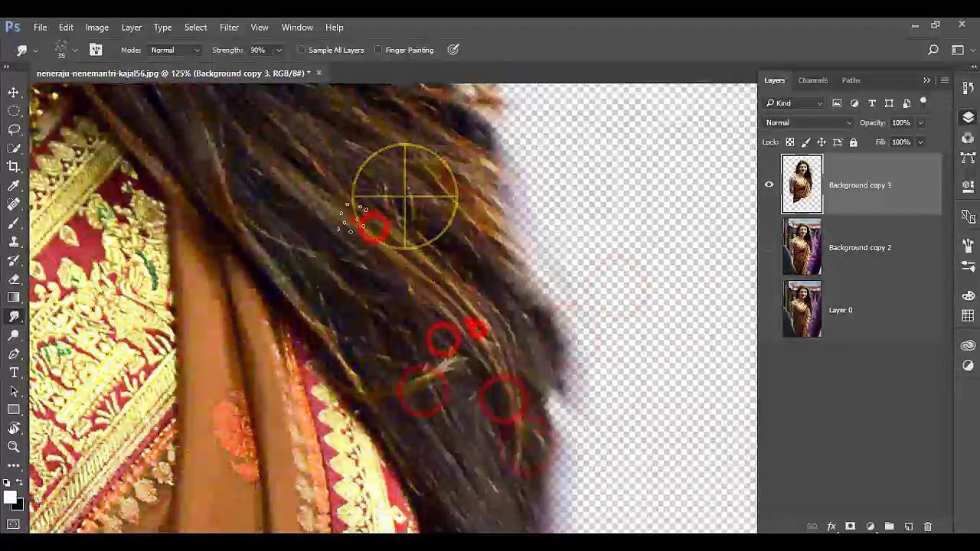The height and width of the screenshot is (551, 980).
Task: Open the tool preset picker arrow
Action: point(35,51)
